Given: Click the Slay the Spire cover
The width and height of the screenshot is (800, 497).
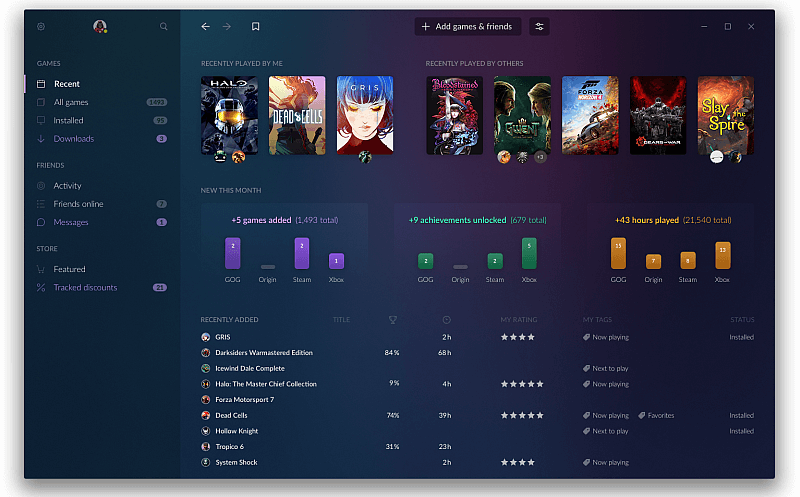Looking at the screenshot, I should point(726,115).
